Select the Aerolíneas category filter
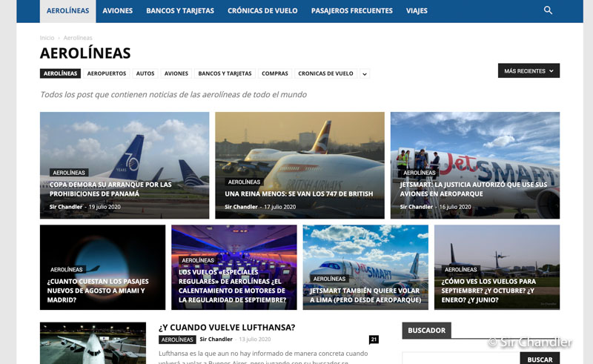 tap(60, 73)
